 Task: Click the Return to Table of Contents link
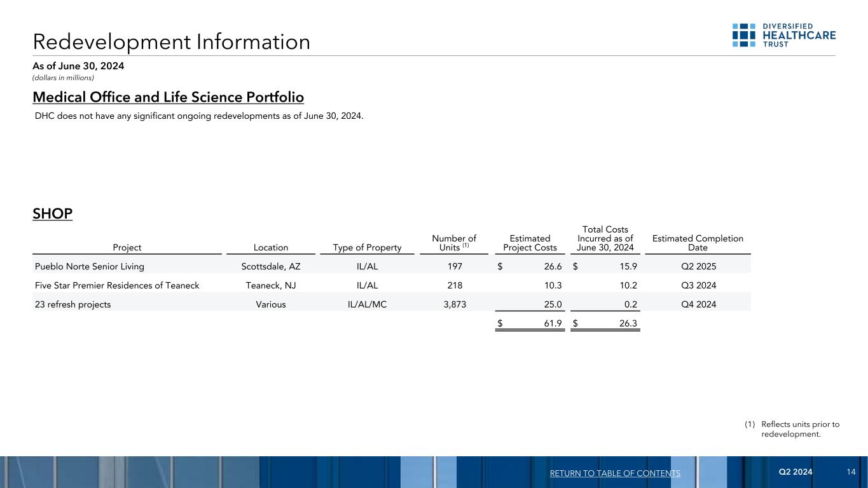point(614,473)
